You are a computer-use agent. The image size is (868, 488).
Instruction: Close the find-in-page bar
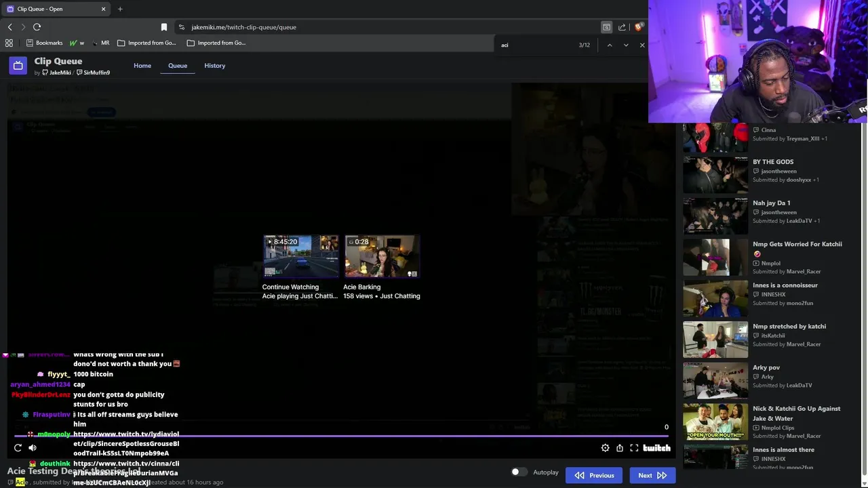(642, 45)
